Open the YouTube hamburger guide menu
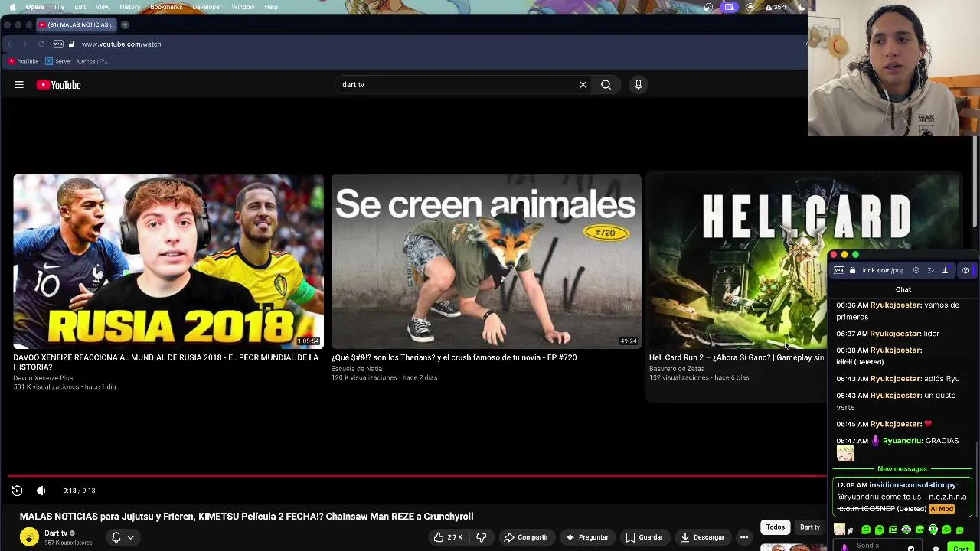Screen dimensions: 980x551 (x=19, y=85)
